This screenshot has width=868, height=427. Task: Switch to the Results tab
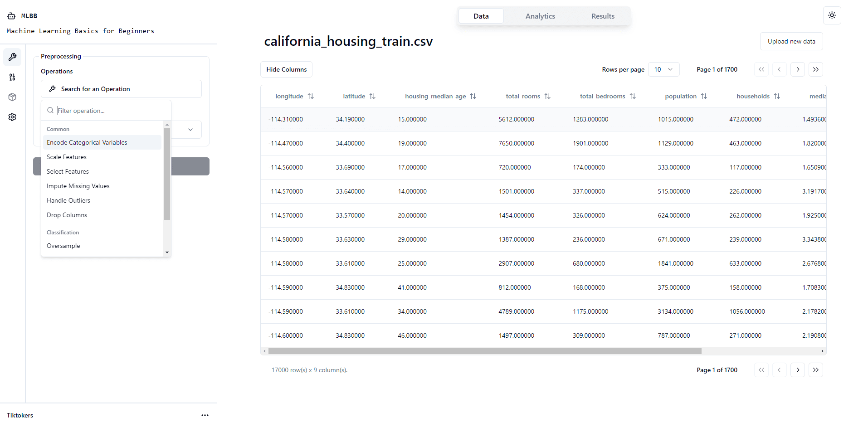[603, 16]
